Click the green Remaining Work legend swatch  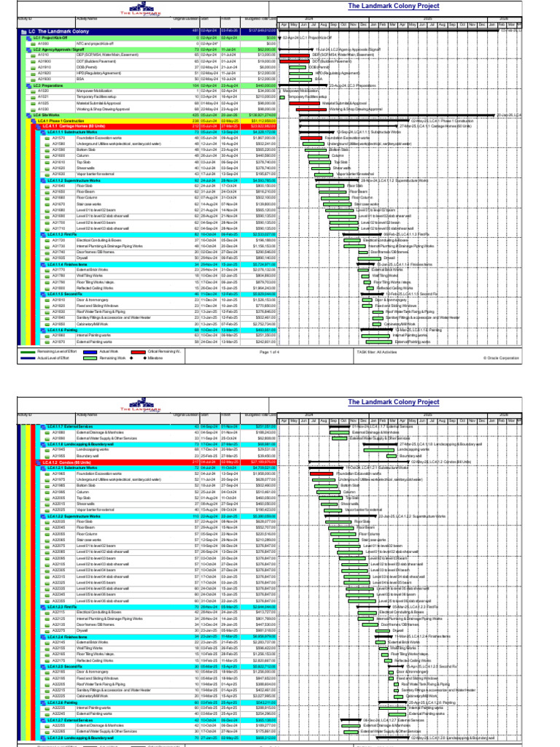[x=90, y=357]
